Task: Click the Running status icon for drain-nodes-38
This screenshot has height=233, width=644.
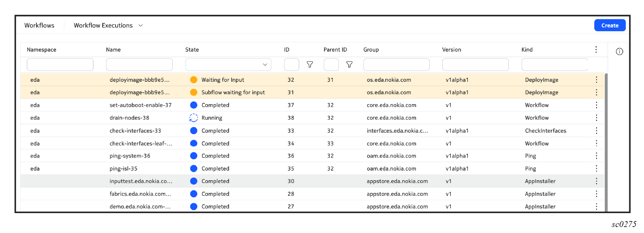Action: click(193, 118)
